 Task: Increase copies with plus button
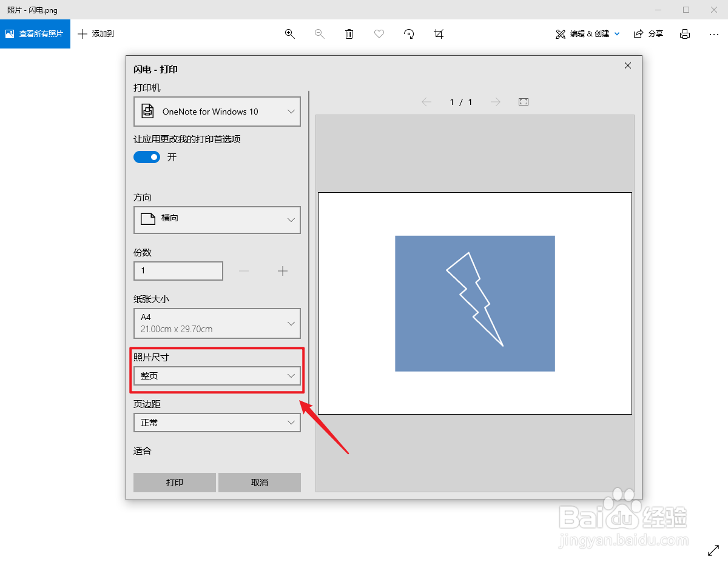coord(283,271)
